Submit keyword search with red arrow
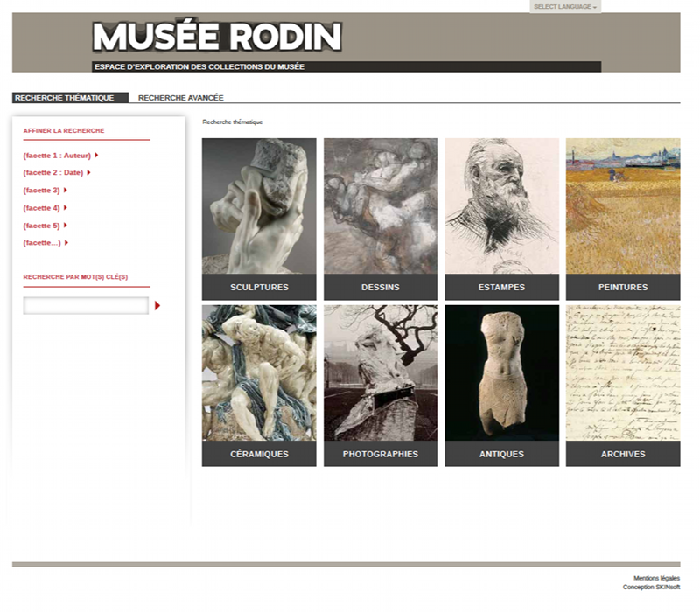 click(157, 305)
